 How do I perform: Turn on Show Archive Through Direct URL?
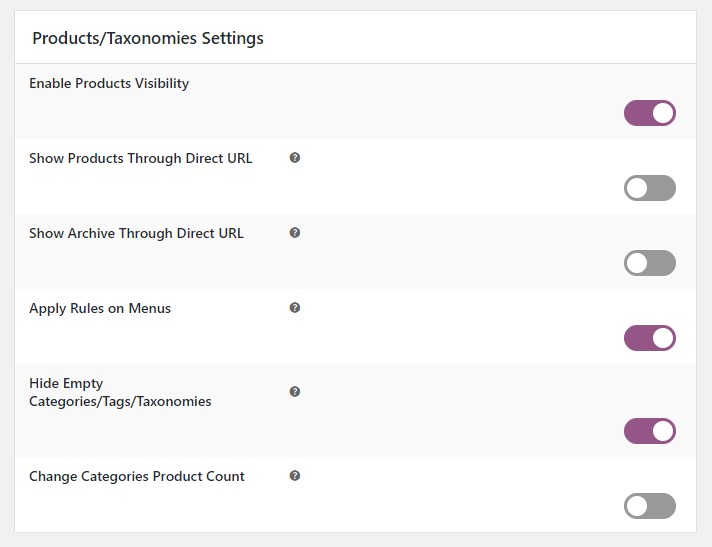pyautogui.click(x=650, y=263)
